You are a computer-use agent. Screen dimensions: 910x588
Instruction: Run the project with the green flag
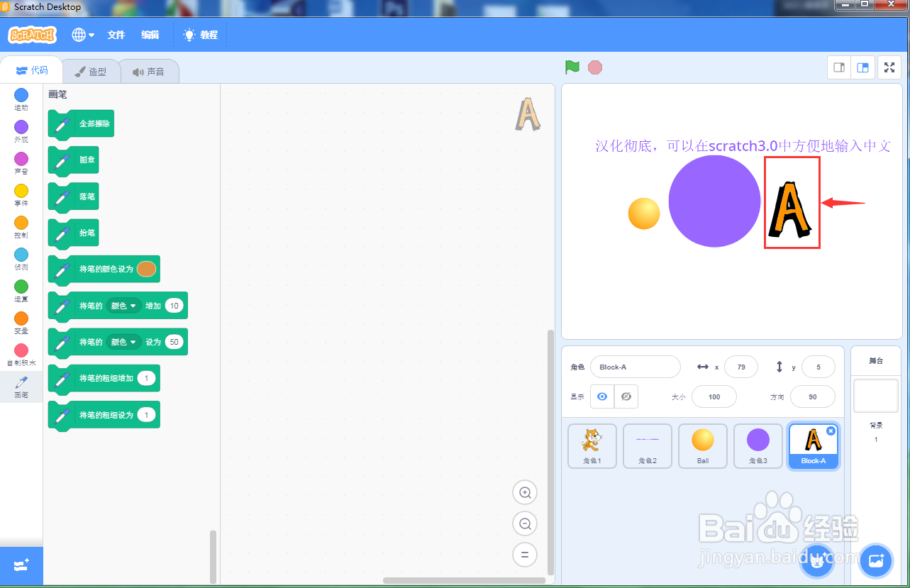pyautogui.click(x=572, y=67)
